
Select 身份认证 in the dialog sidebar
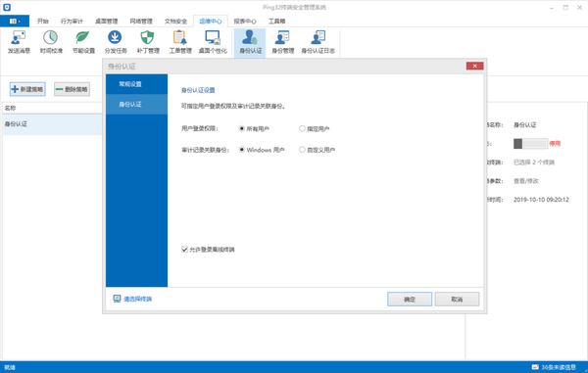pyautogui.click(x=136, y=105)
